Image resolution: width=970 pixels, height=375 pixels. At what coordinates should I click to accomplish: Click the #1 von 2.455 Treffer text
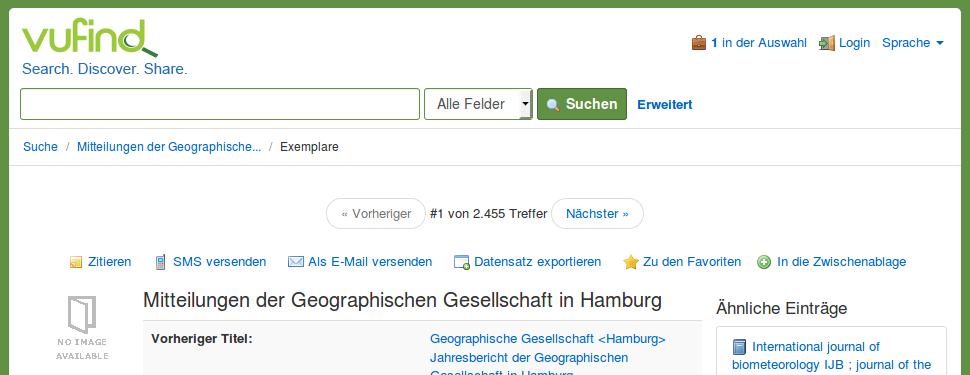489,213
